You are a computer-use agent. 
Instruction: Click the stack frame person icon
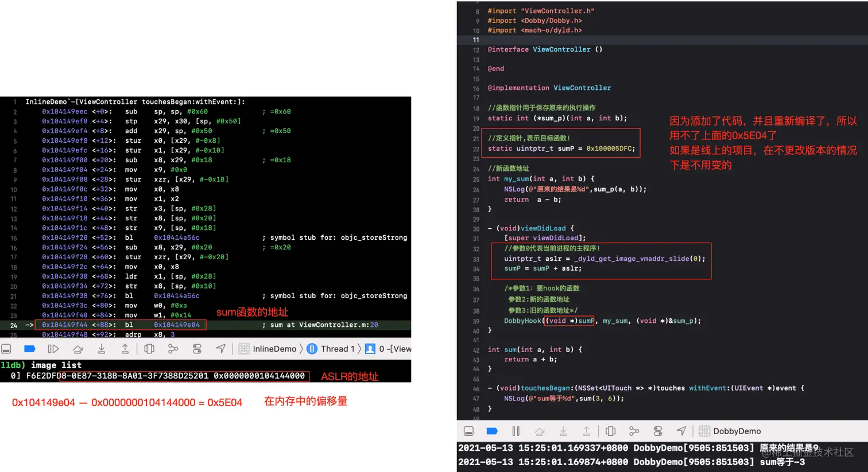[x=370, y=349]
